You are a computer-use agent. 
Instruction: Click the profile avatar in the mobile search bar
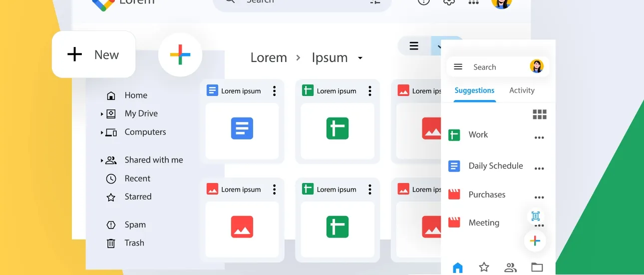point(537,66)
